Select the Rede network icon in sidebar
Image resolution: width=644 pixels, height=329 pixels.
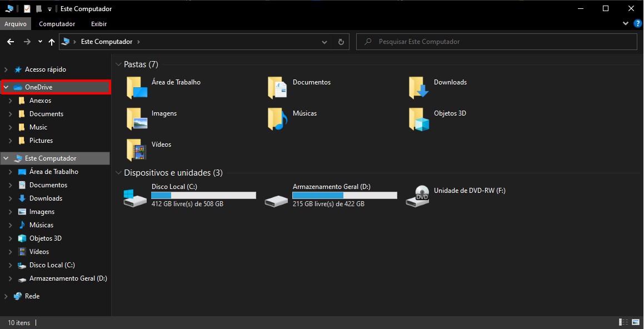tap(18, 296)
